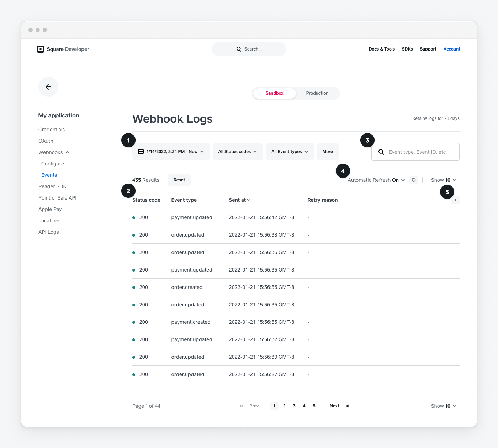Open the 15:36:38 order.updated log row

pyautogui.click(x=296, y=235)
